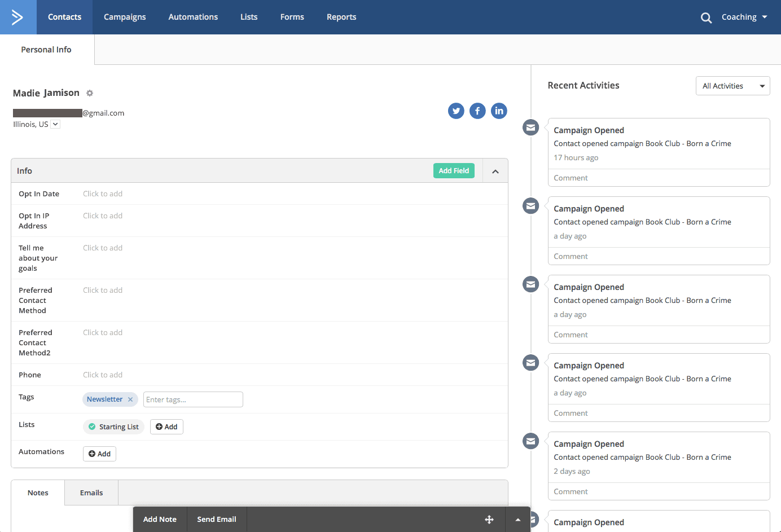Click the ActiveCampaign logo icon
The image size is (781, 532).
click(x=17, y=17)
